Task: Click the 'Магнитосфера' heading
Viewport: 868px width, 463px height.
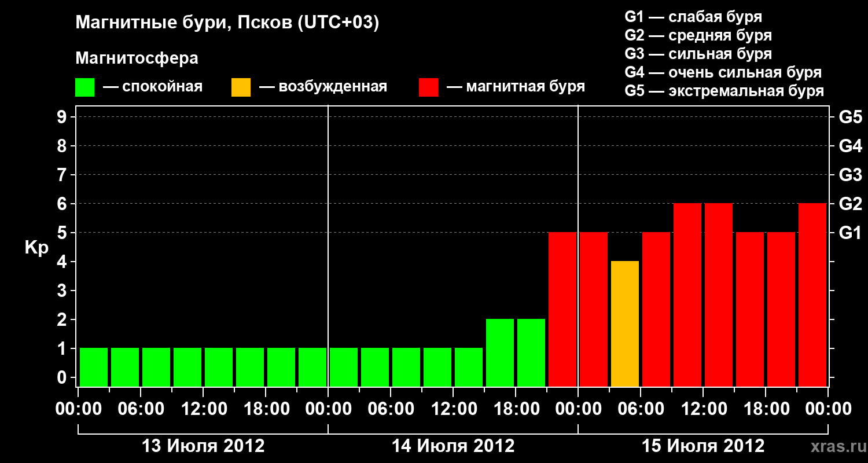Action: tap(137, 58)
